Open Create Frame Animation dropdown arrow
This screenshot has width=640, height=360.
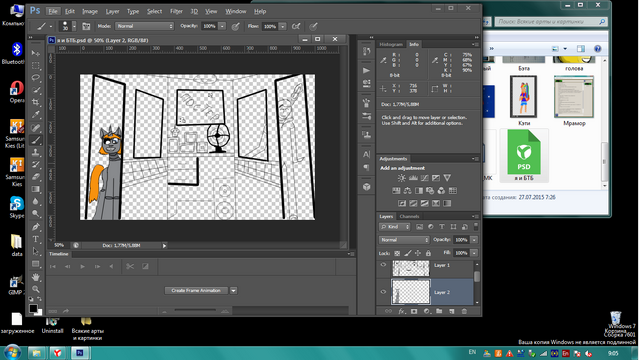point(233,291)
